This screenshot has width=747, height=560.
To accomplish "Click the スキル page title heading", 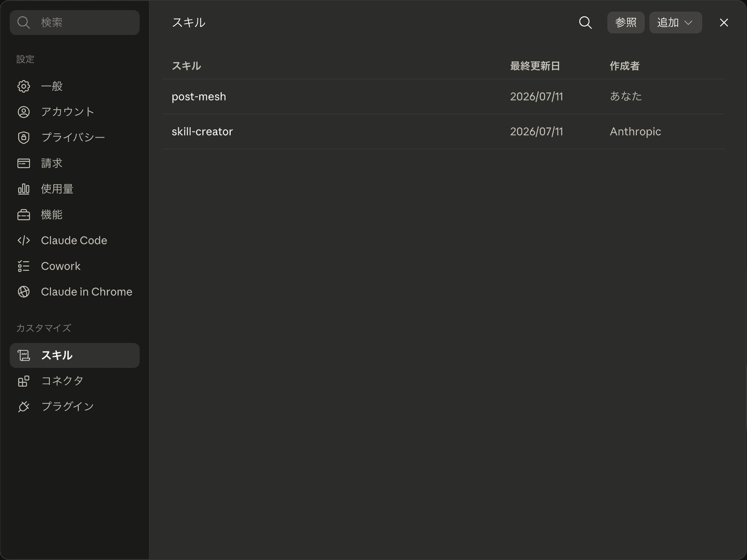I will 189,22.
